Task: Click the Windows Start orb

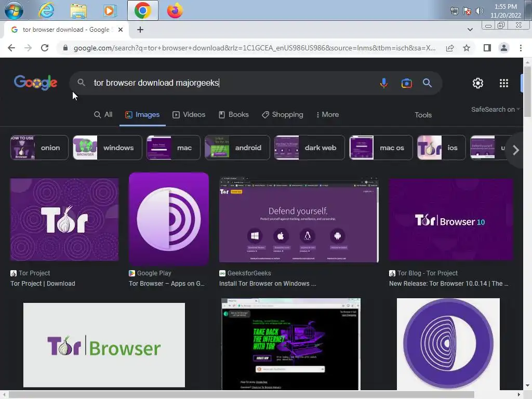Action: 14,10
